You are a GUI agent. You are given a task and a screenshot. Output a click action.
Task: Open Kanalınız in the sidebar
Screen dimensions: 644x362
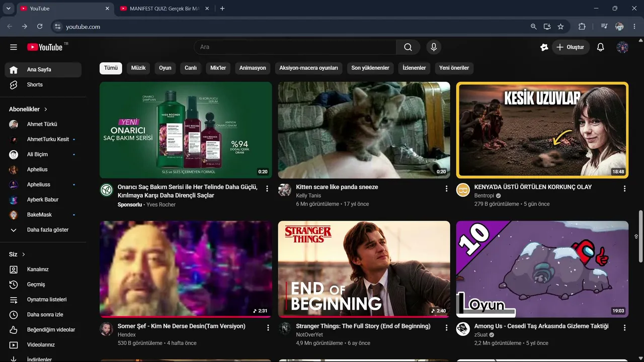coord(43,269)
